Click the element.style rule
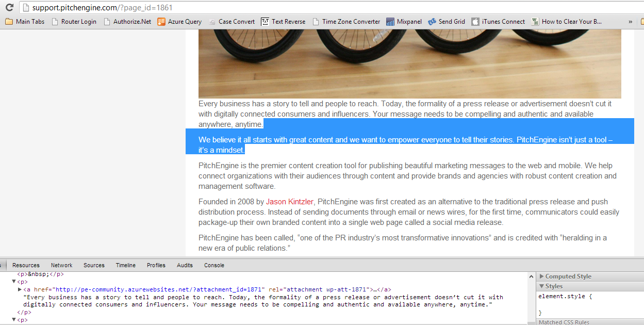The height and width of the screenshot is (325, 644). pyautogui.click(x=565, y=297)
